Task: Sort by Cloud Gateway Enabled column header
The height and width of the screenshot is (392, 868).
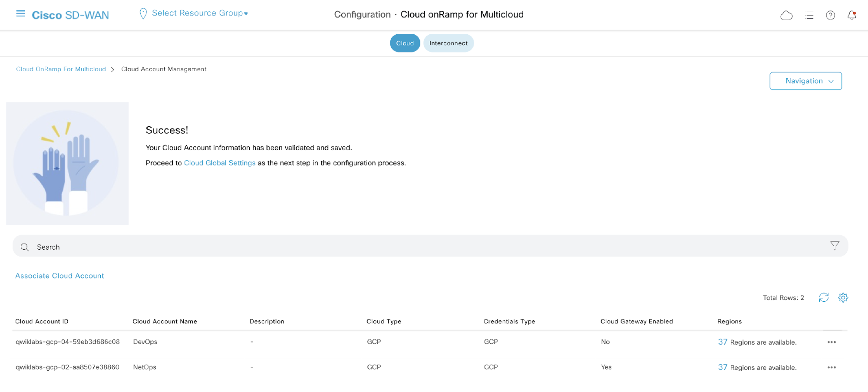Action: point(637,321)
